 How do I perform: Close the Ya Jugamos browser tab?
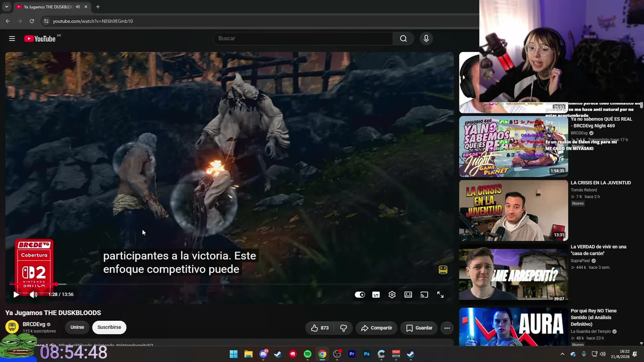coord(86,7)
